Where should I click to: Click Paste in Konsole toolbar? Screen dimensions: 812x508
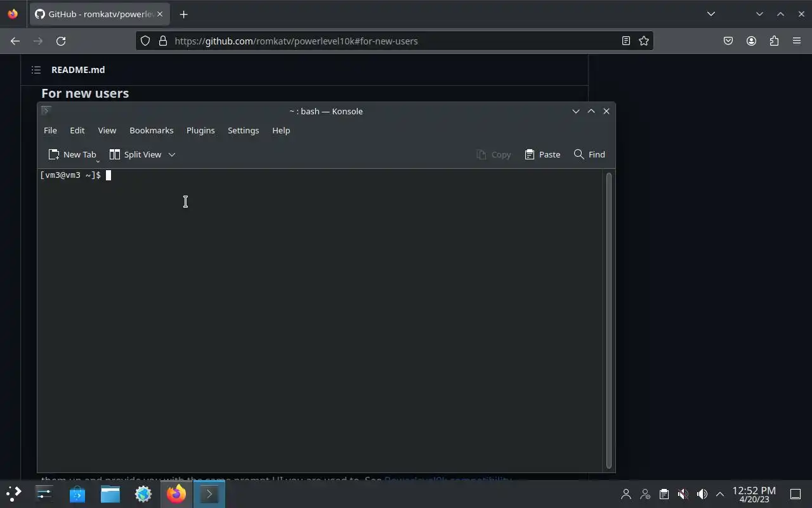[x=542, y=154]
